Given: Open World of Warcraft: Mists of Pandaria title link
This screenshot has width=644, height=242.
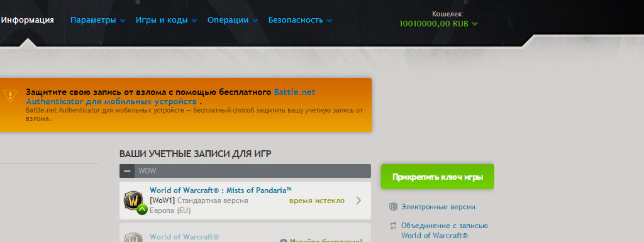Looking at the screenshot, I should (221, 190).
